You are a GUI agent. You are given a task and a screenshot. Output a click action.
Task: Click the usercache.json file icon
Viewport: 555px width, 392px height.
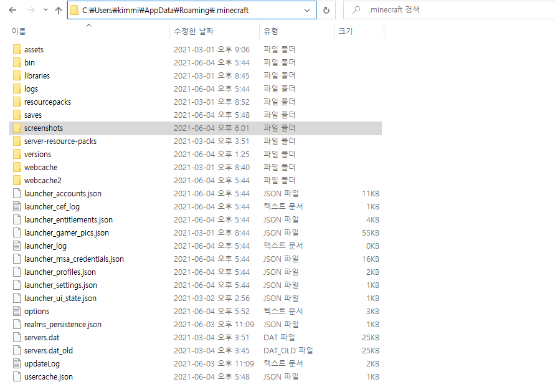(17, 377)
